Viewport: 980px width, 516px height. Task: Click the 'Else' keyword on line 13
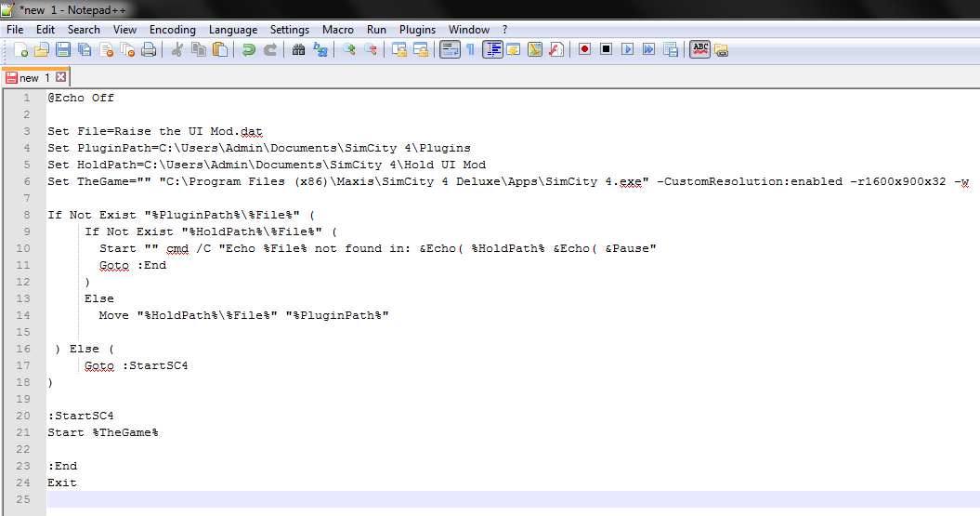click(x=99, y=298)
